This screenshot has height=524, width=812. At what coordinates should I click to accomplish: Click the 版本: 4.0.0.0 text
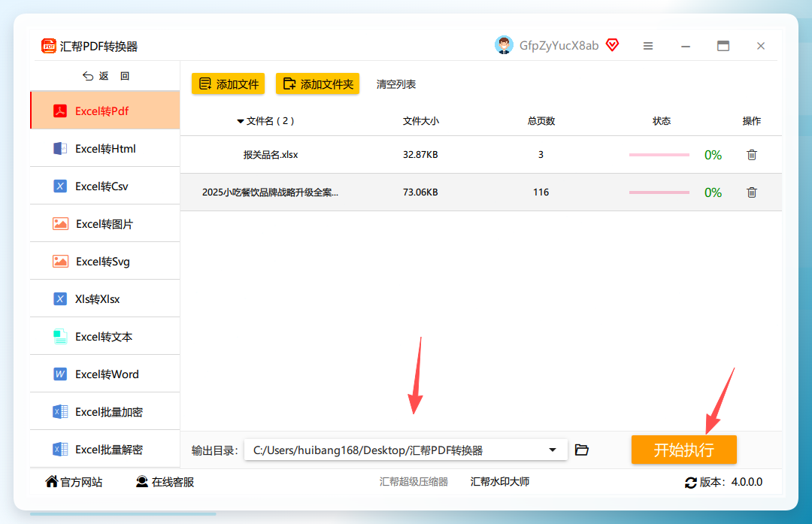731,482
